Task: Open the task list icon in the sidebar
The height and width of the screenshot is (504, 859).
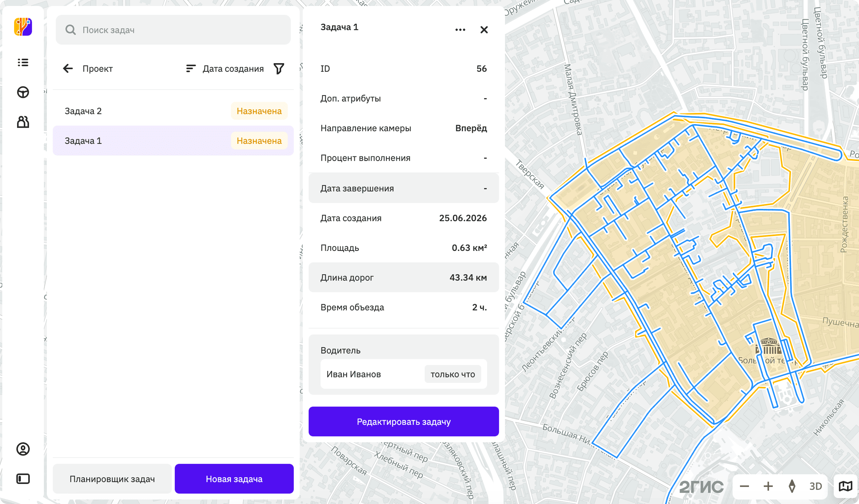Action: (x=23, y=62)
